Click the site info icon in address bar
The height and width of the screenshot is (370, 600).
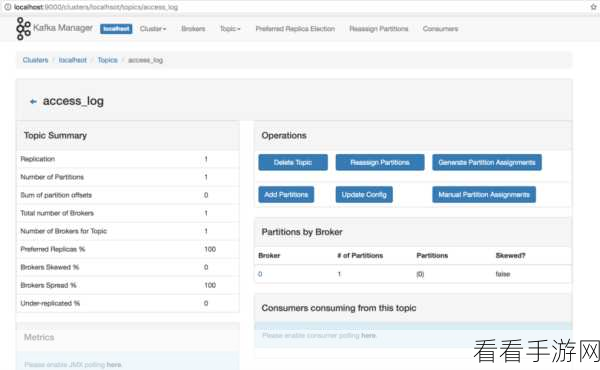[x=7, y=7]
